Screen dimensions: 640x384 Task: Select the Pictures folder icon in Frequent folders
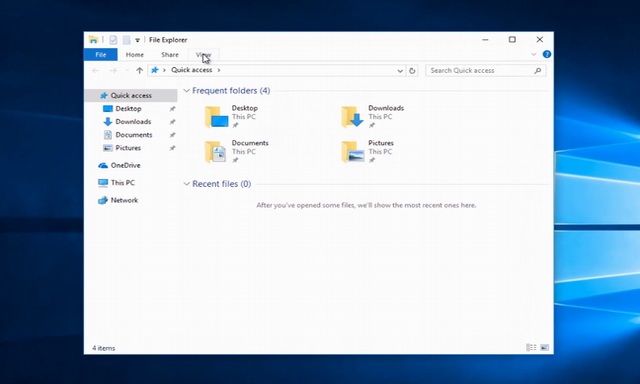[353, 151]
